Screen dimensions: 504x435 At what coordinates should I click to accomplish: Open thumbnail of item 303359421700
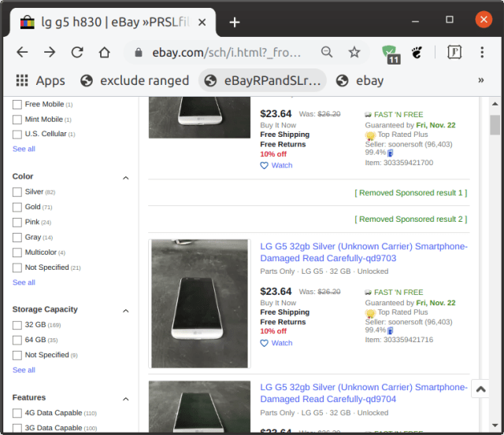(199, 117)
